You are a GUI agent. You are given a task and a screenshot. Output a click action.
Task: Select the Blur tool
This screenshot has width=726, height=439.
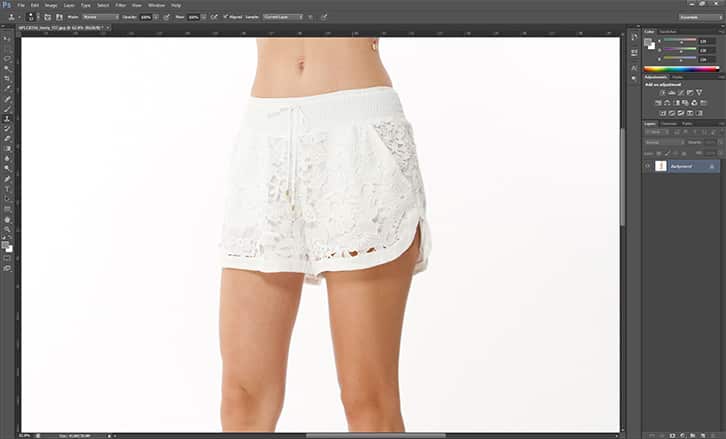tap(8, 158)
